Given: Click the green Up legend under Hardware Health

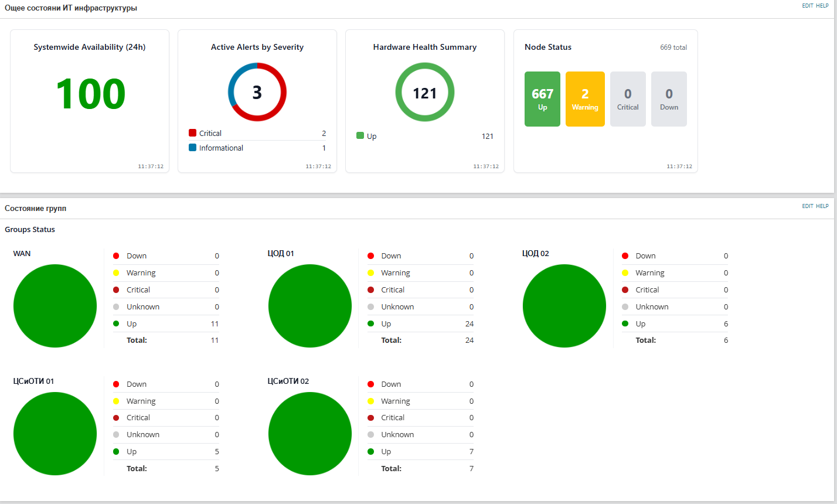Looking at the screenshot, I should 367,136.
